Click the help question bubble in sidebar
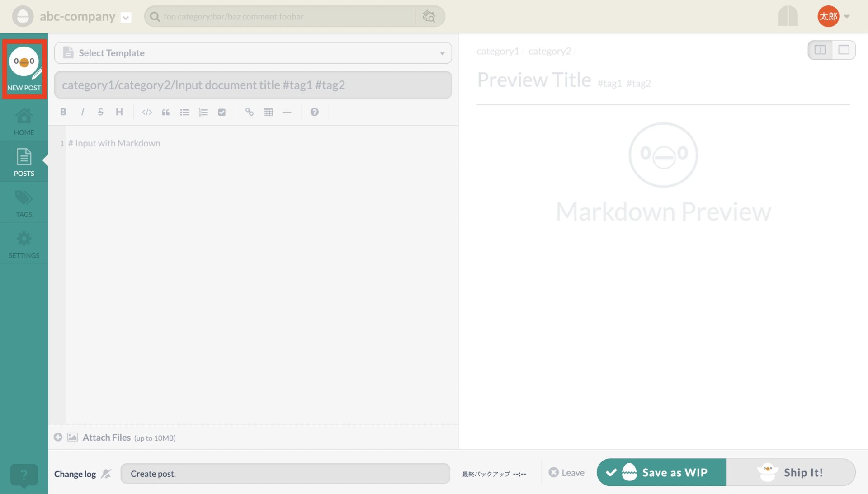This screenshot has height=494, width=868. [x=24, y=475]
